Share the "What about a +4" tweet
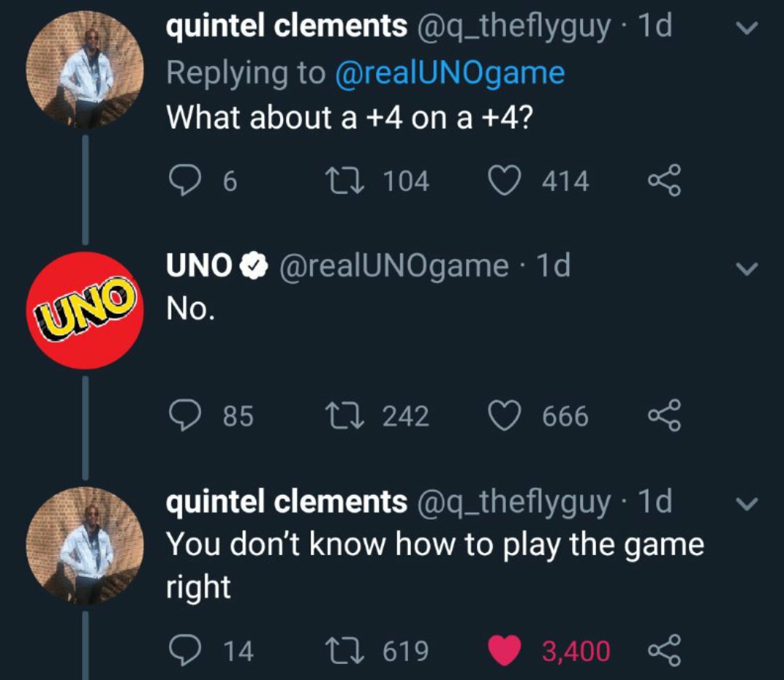The image size is (784, 680). point(664,180)
